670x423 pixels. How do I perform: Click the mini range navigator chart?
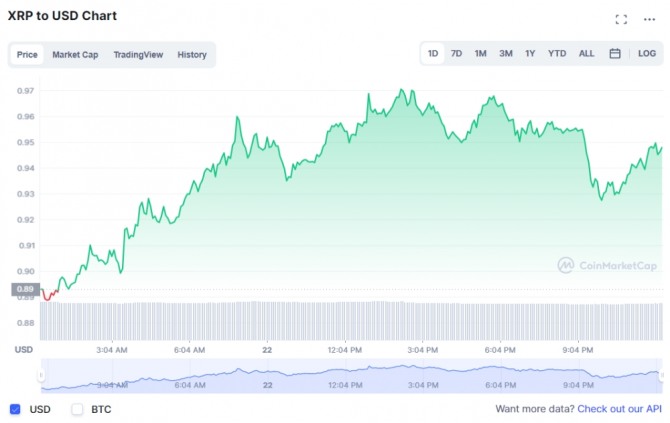tap(350, 376)
